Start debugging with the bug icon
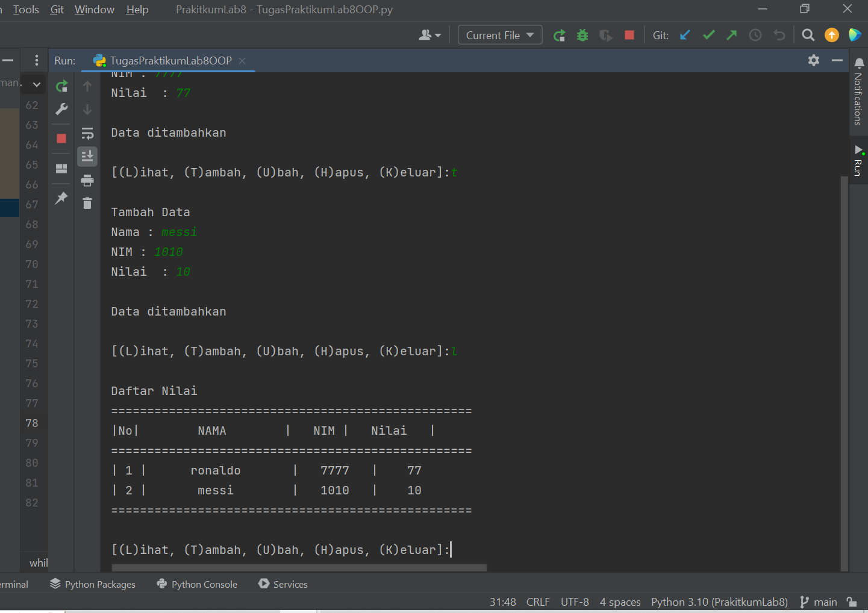Screen dimensions: 868x613 tap(581, 34)
